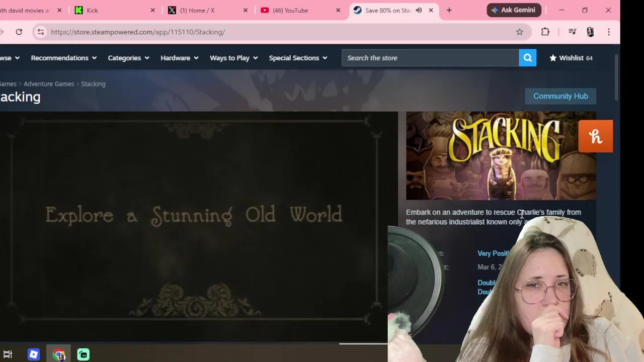Screen dimensions: 644x362
Task: Open the Chrome profile avatar
Action: [590, 32]
